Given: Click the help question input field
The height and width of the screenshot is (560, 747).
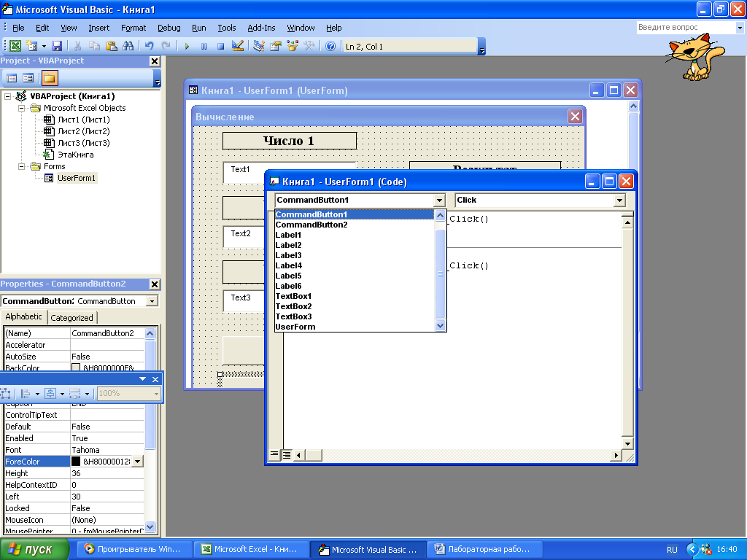Looking at the screenshot, I should (x=686, y=28).
